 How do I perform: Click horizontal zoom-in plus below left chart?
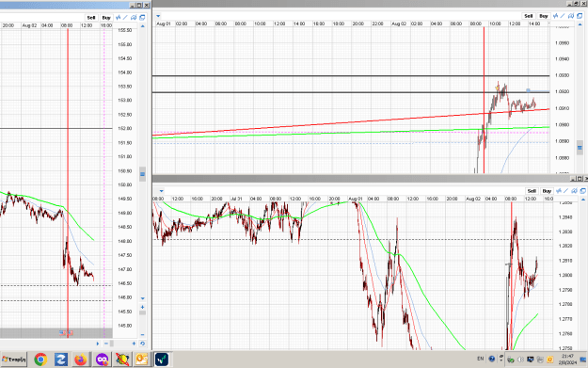[134, 344]
